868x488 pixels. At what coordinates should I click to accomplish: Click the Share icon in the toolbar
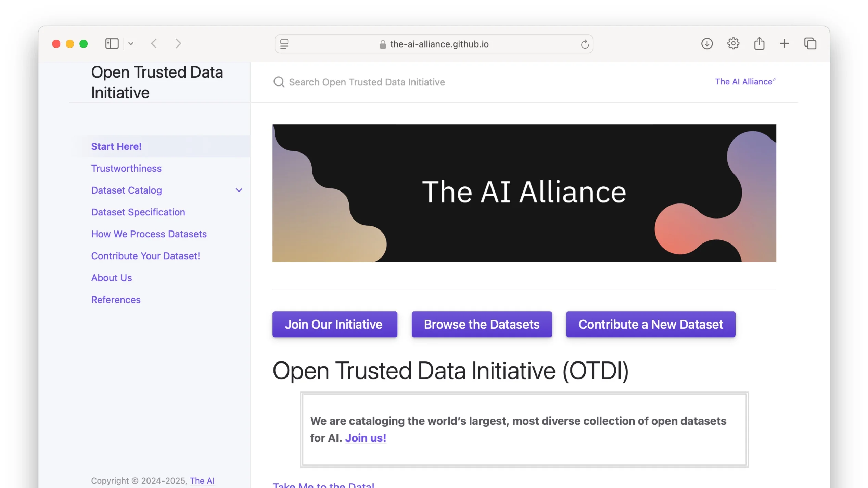759,43
